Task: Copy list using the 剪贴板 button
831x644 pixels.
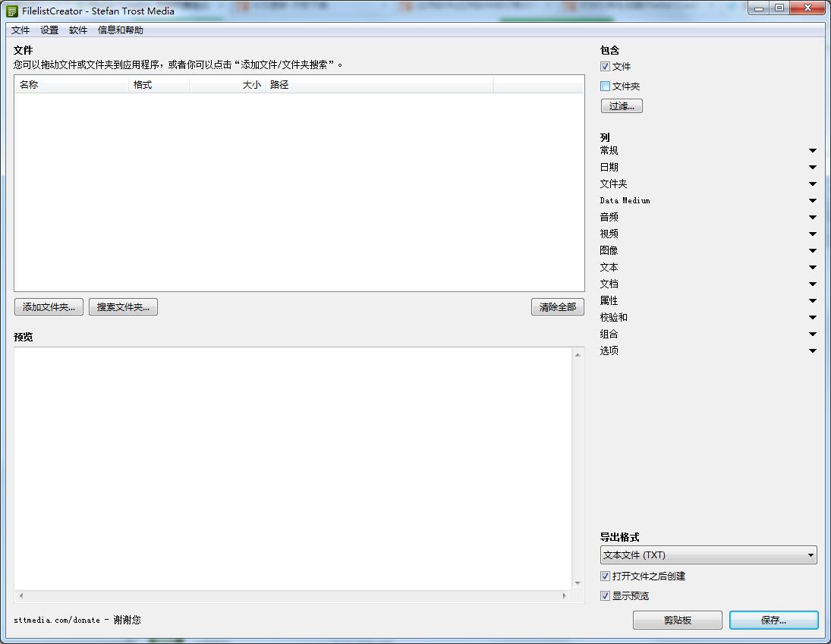Action: [676, 620]
